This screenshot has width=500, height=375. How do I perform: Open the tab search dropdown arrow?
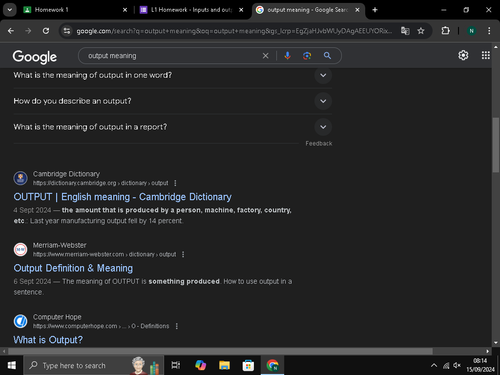[10, 10]
